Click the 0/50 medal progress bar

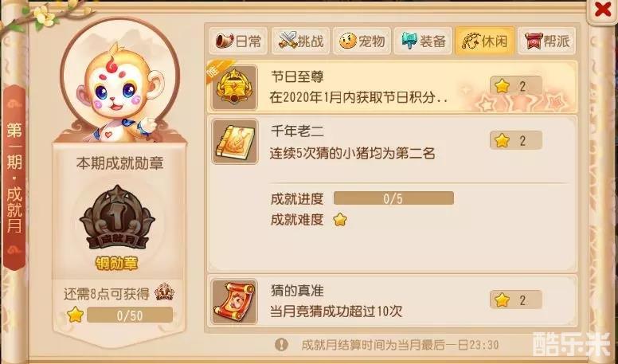tap(130, 315)
